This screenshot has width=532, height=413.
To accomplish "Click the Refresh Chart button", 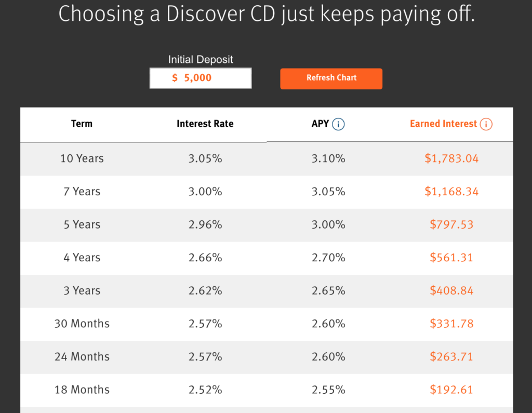I will point(331,78).
